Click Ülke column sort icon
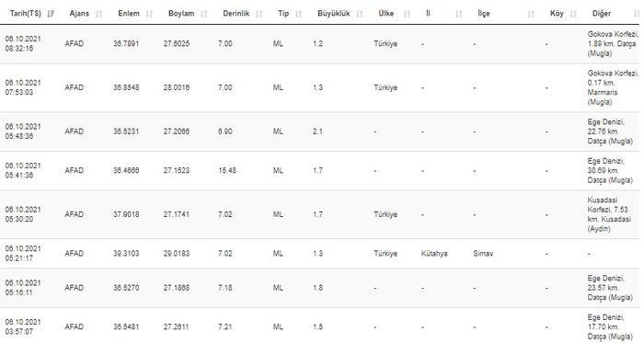644x343 pixels. (x=407, y=14)
